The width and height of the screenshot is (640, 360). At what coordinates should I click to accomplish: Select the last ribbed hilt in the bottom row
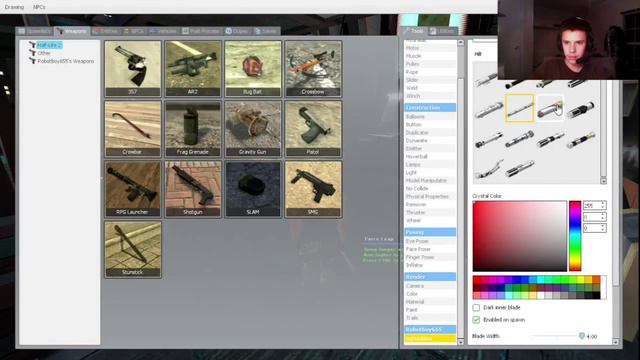tap(519, 169)
